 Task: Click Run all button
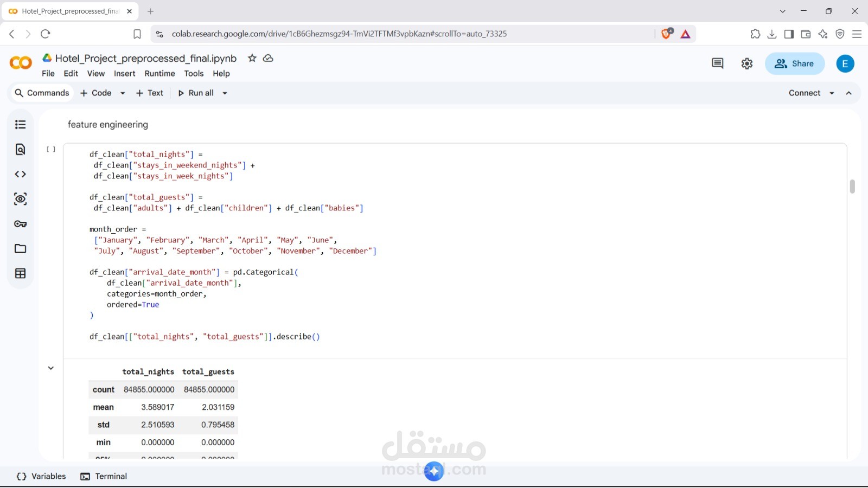click(196, 93)
